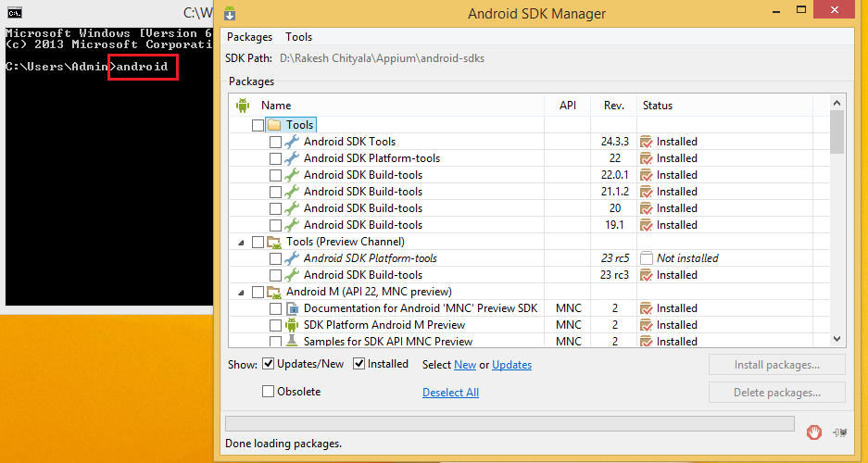
Task: Uncheck the Installed show filter checkbox
Action: (x=359, y=363)
